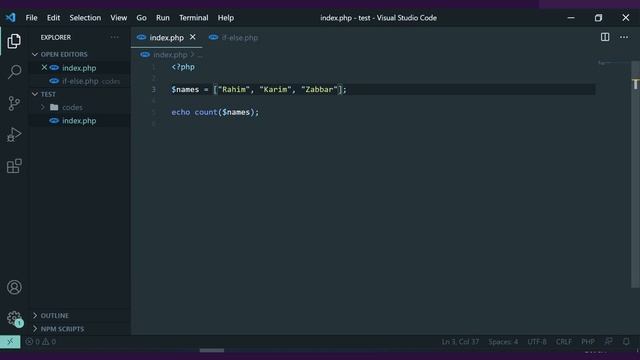Screen dimensions: 640x360
Task: Open index.php in the TEST folder tree
Action: pos(80,120)
